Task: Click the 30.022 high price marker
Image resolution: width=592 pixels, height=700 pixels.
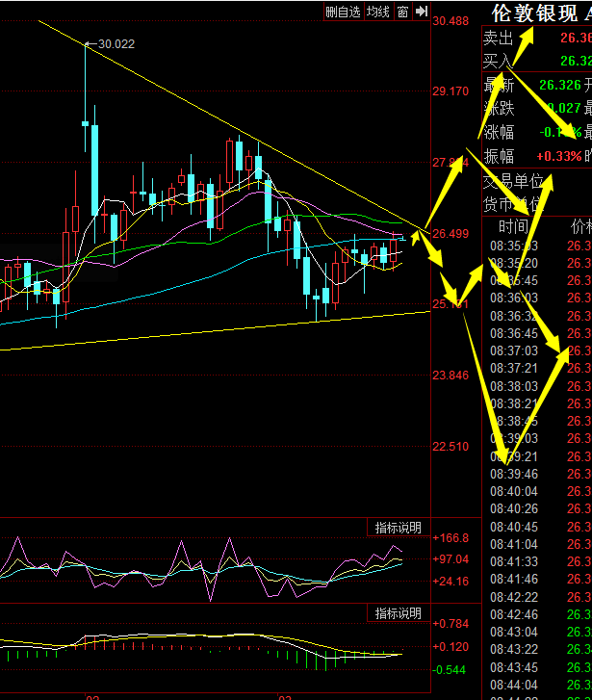Action: (x=116, y=43)
